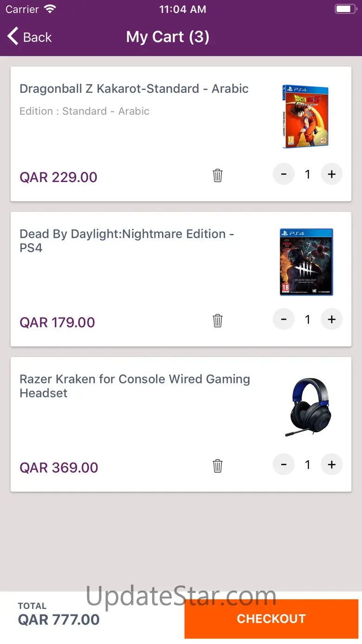Tap the QAR 777.00 total amount
362x644 pixels.
click(58, 619)
